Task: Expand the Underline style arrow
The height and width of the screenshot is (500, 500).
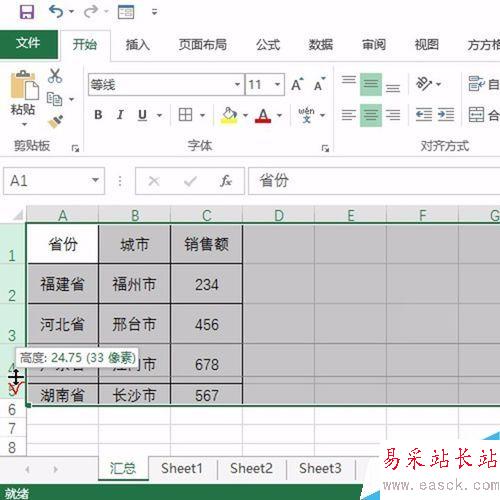Action: [159, 115]
